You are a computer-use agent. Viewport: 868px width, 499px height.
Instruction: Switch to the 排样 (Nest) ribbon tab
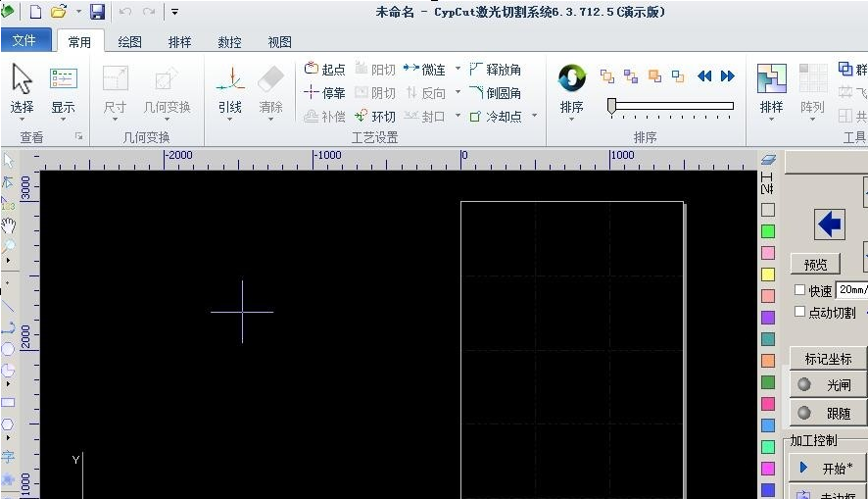click(179, 41)
